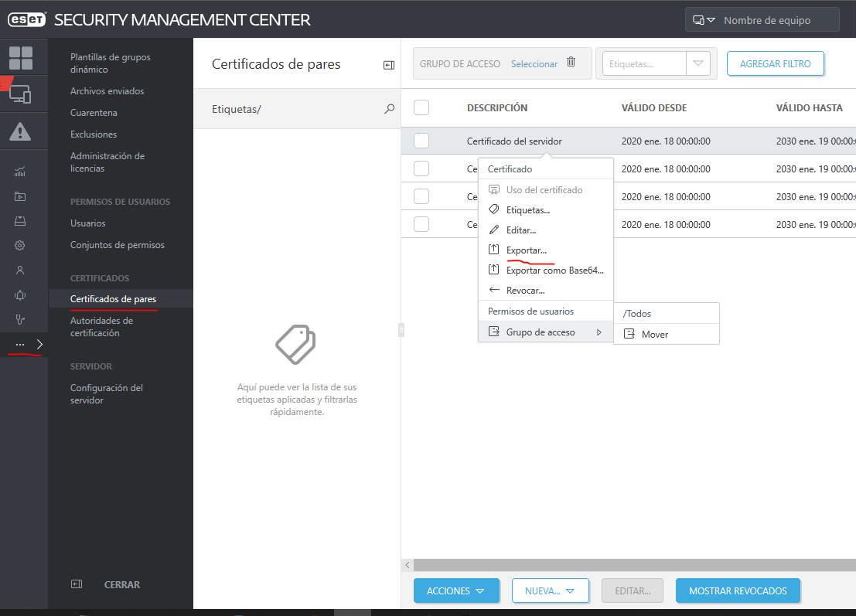Viewport: 856px width, 616px height.
Task: Open Plantillas de grupos dinámico
Action: coord(111,63)
